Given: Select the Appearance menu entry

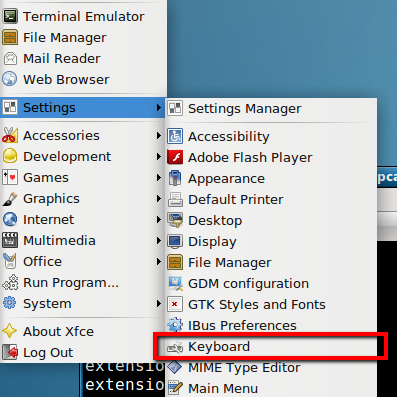Looking at the screenshot, I should tap(271, 178).
